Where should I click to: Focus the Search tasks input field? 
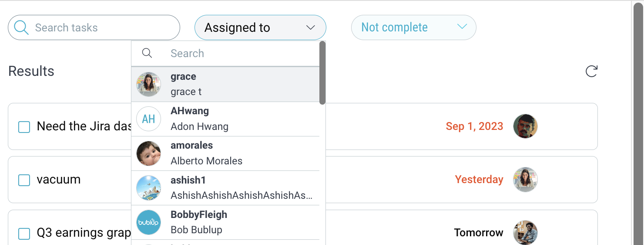pyautogui.click(x=94, y=27)
